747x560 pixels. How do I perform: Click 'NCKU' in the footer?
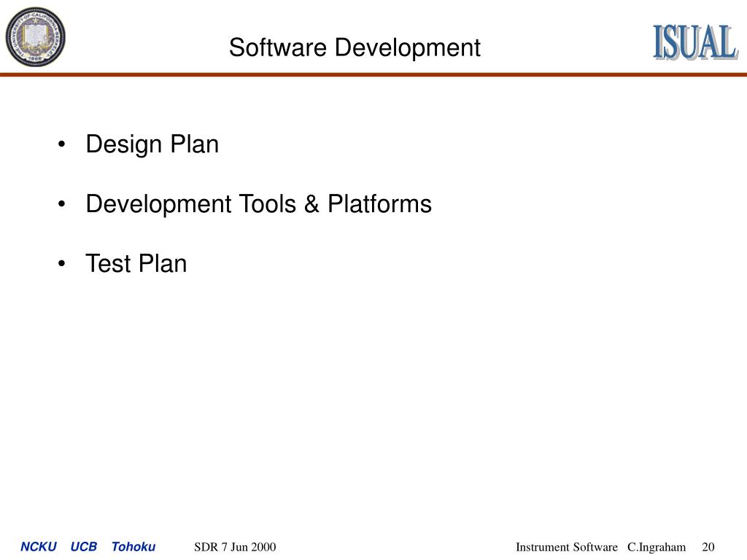[x=39, y=547]
